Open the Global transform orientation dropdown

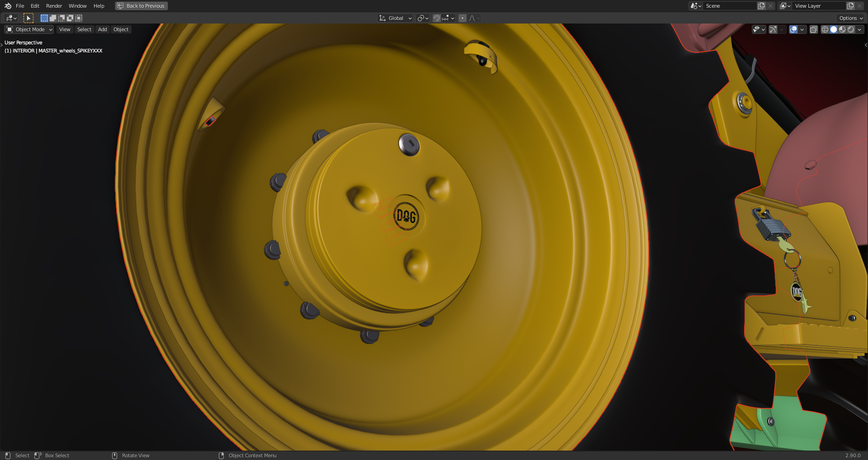coord(396,18)
